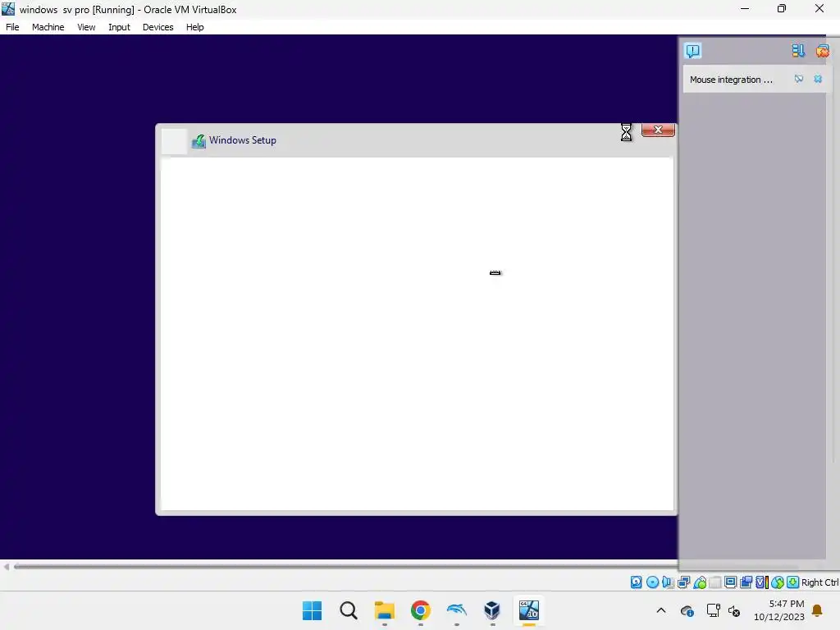The image size is (840, 630).
Task: Open the Devices menu
Action: [157, 27]
